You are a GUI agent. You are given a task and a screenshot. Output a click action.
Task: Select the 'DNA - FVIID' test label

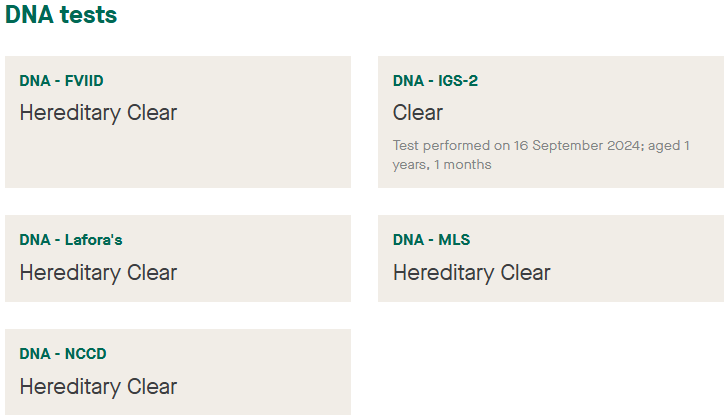pyautogui.click(x=61, y=81)
